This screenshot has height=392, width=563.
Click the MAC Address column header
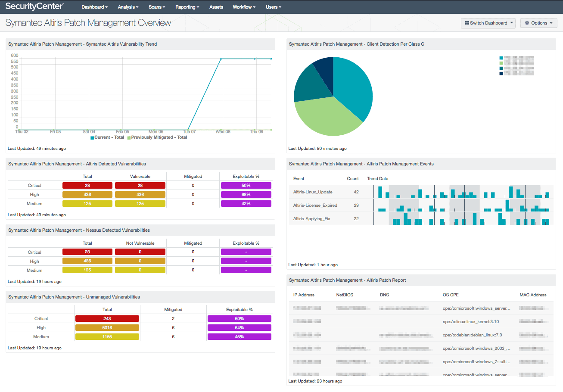(x=533, y=295)
